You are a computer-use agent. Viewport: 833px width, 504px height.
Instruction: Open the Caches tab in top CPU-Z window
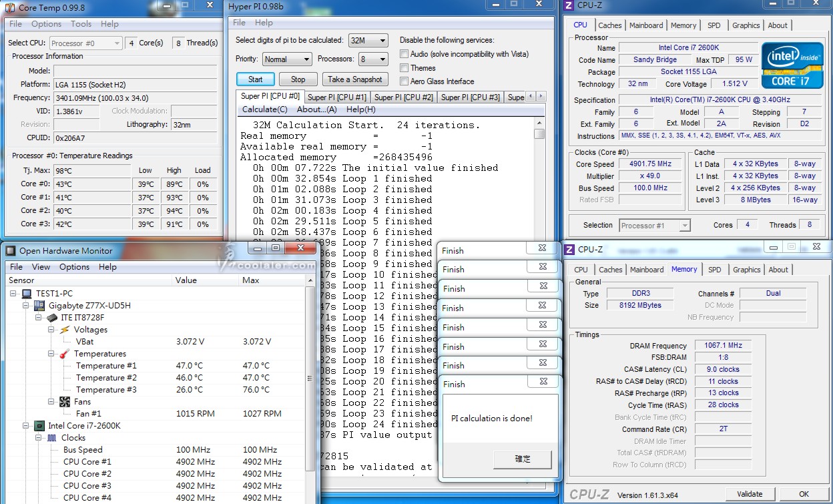[610, 25]
